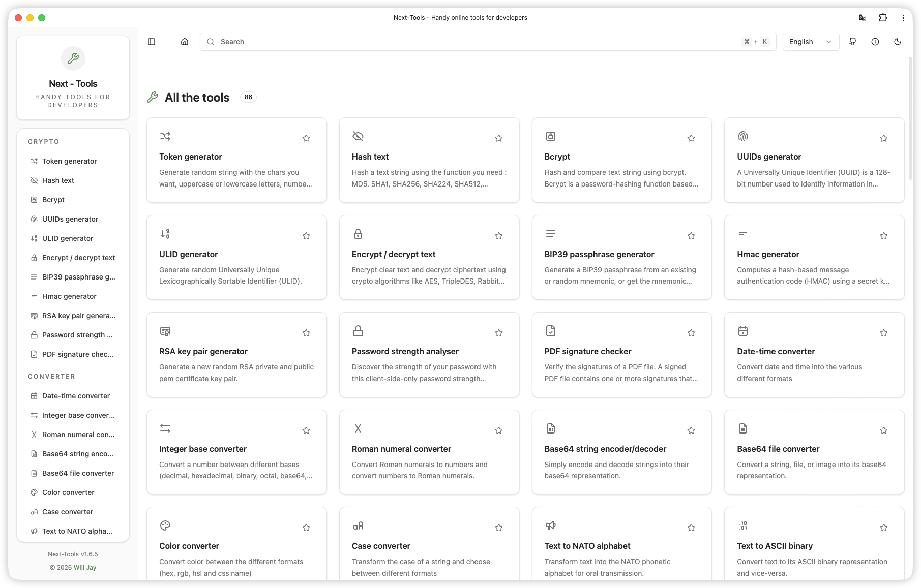921x588 pixels.
Task: Collapse the sidebar with the panel toggle
Action: 152,42
